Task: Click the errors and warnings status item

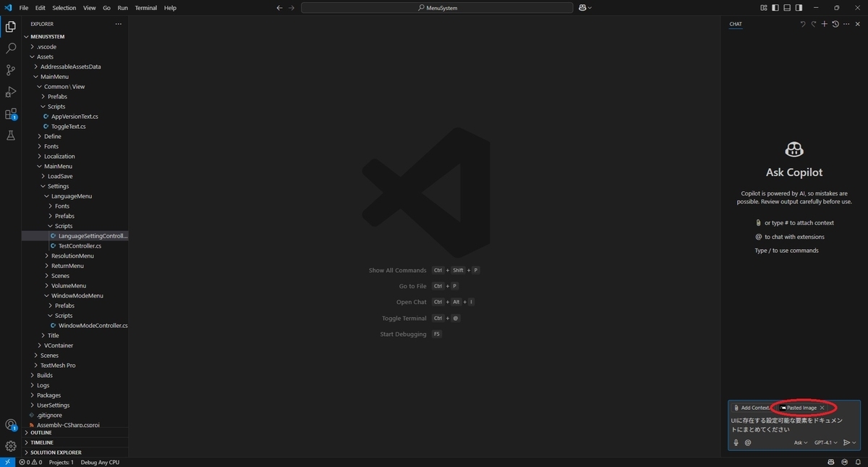Action: click(30, 462)
